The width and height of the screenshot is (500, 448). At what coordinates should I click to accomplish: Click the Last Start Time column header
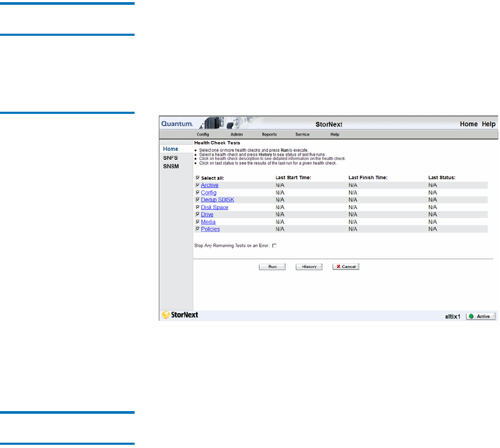pyautogui.click(x=293, y=177)
